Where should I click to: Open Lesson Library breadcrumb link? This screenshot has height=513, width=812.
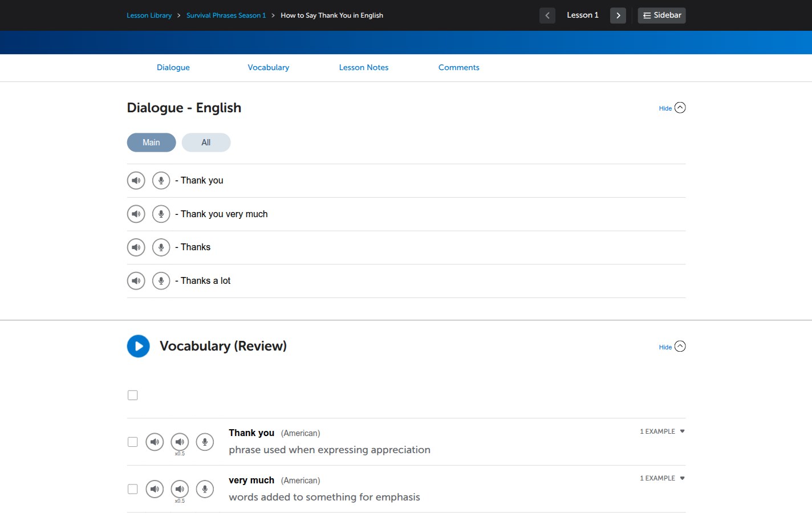coord(149,15)
